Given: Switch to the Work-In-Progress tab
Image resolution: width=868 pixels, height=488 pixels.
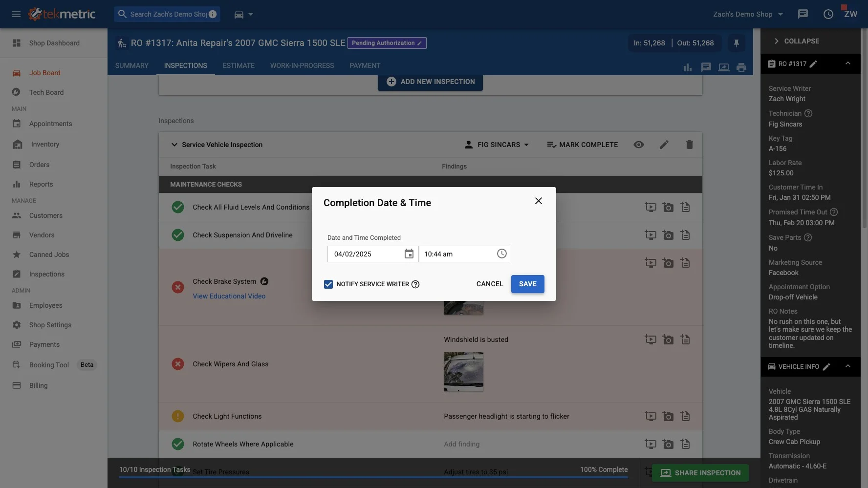Looking at the screenshot, I should 302,65.
